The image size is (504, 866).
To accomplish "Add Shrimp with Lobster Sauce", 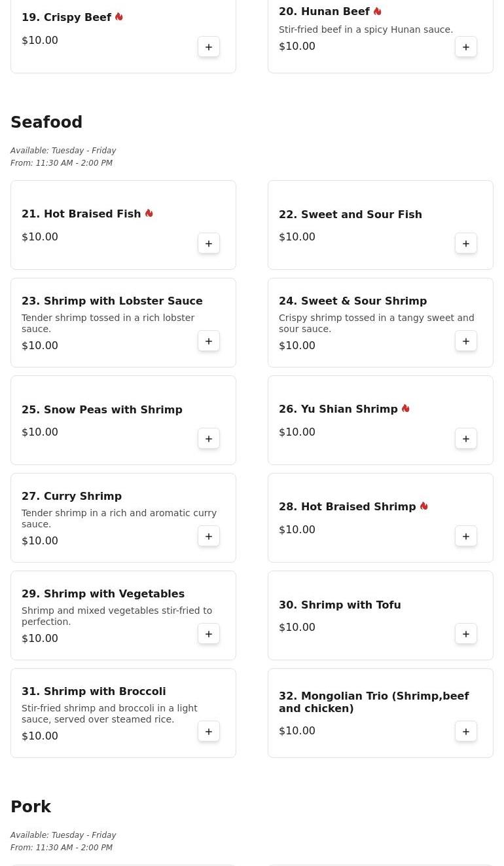I will point(209,341).
